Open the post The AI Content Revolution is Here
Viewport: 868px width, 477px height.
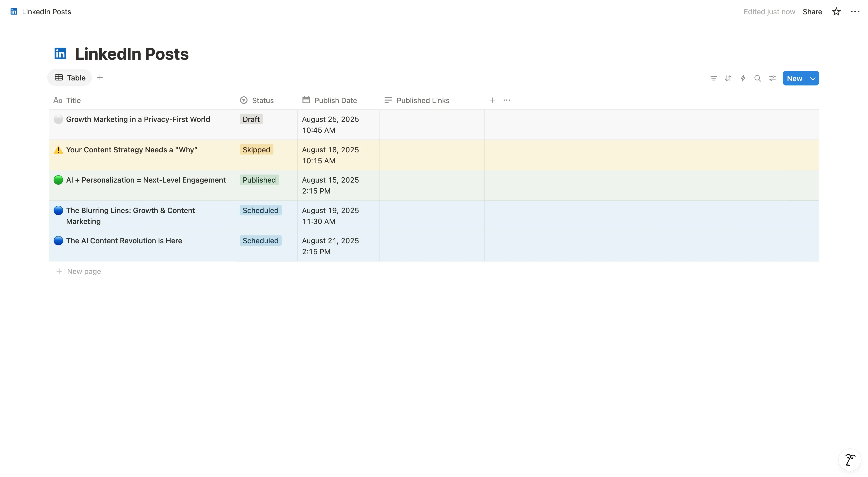click(124, 240)
